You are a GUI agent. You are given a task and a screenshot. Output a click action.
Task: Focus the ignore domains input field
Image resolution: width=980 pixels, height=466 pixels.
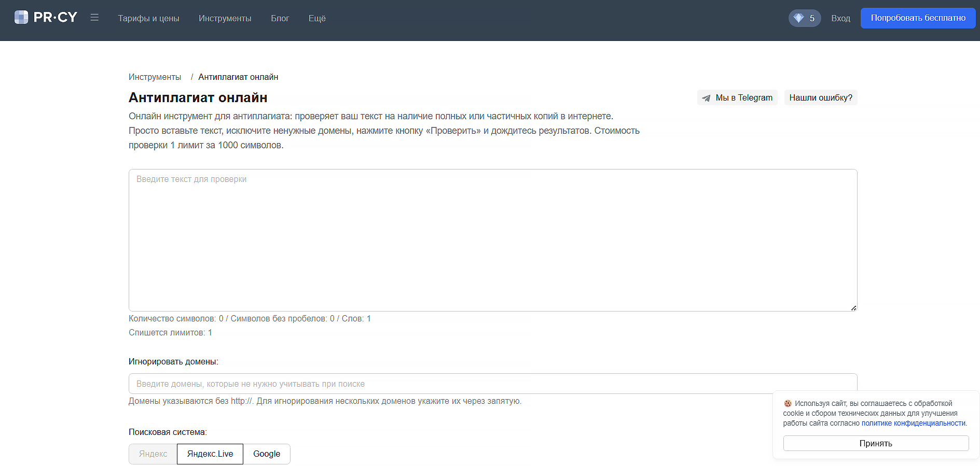(493, 384)
